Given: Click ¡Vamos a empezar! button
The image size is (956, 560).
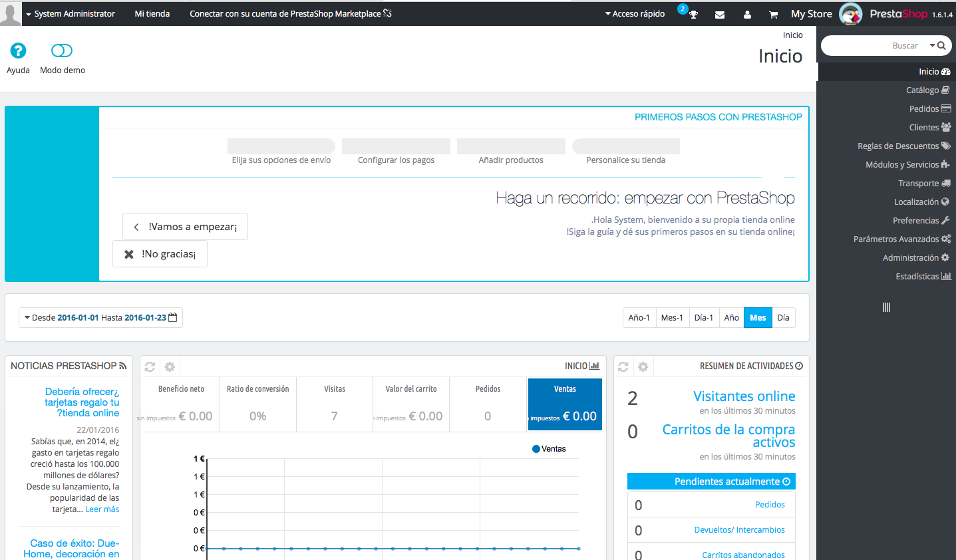Looking at the screenshot, I should coord(185,227).
